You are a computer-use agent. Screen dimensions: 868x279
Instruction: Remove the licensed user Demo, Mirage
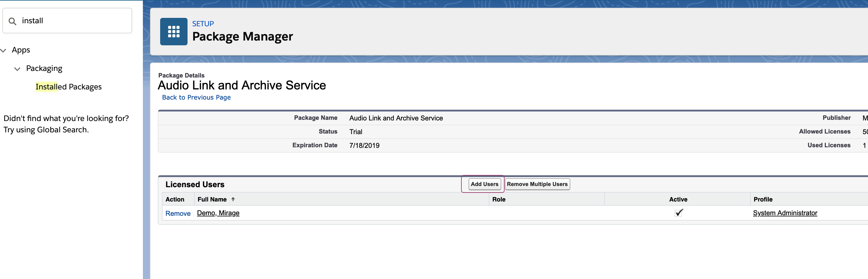coord(178,213)
